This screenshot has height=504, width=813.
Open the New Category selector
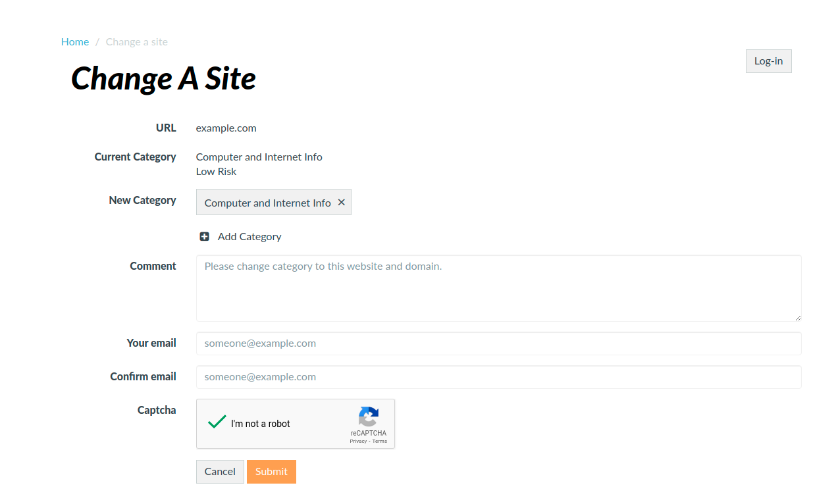(273, 202)
